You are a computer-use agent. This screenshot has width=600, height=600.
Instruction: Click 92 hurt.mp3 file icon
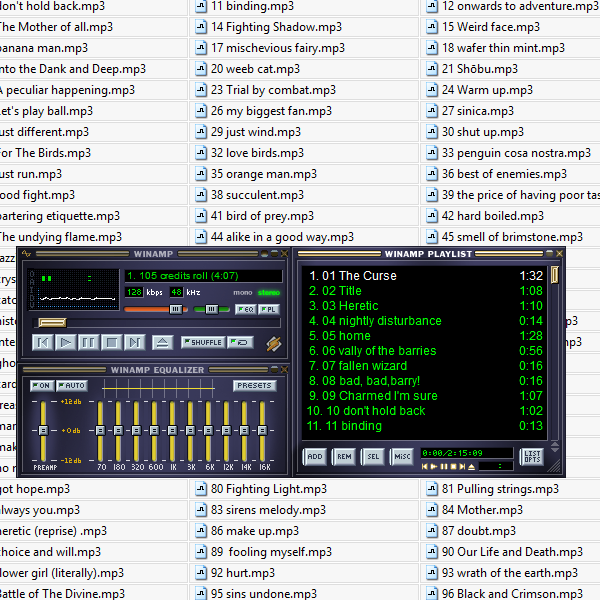pyautogui.click(x=201, y=573)
